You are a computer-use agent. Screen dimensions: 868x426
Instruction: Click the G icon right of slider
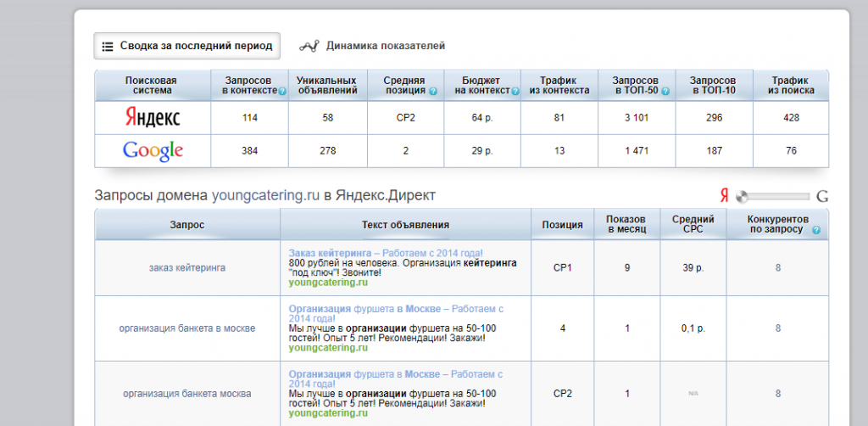coord(821,197)
